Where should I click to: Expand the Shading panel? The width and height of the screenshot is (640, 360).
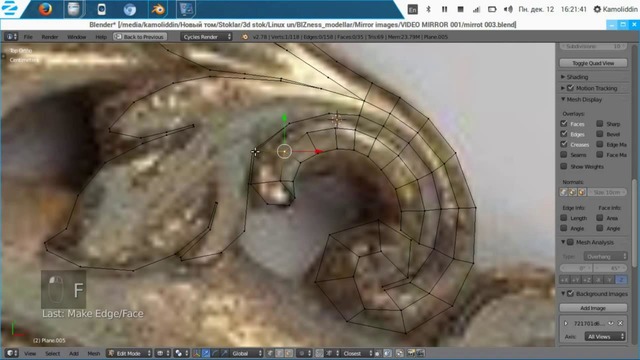point(563,77)
